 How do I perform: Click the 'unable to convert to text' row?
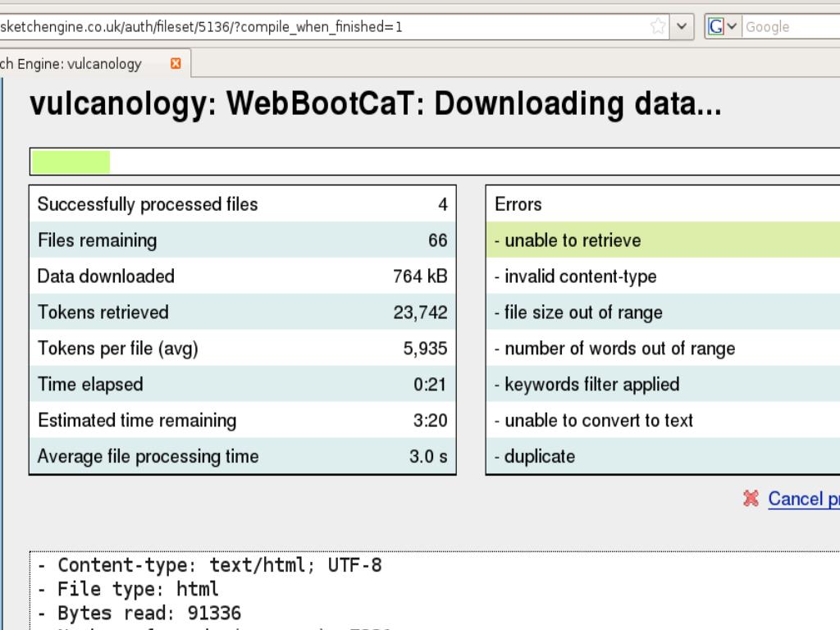663,420
